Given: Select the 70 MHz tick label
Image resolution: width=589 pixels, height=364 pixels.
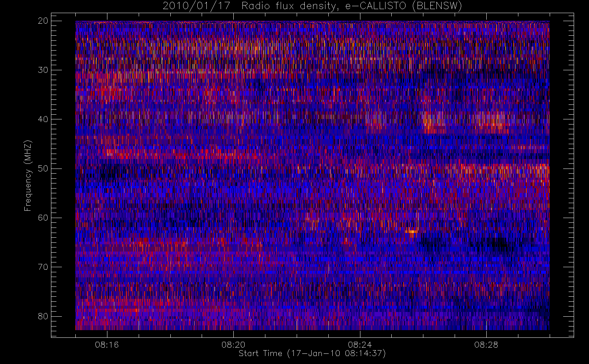Looking at the screenshot, I should tap(43, 267).
